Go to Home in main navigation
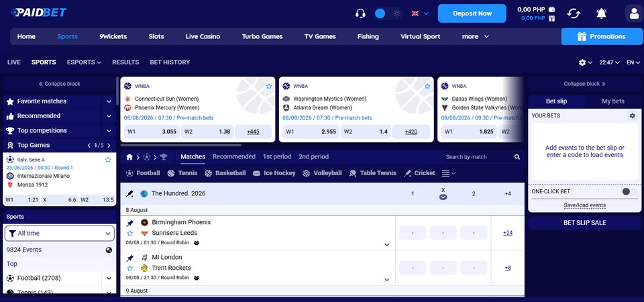The image size is (644, 302). click(26, 36)
